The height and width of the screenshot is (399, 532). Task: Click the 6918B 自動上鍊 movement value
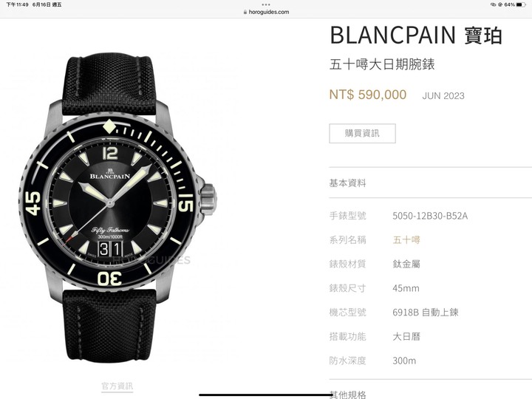pos(426,312)
